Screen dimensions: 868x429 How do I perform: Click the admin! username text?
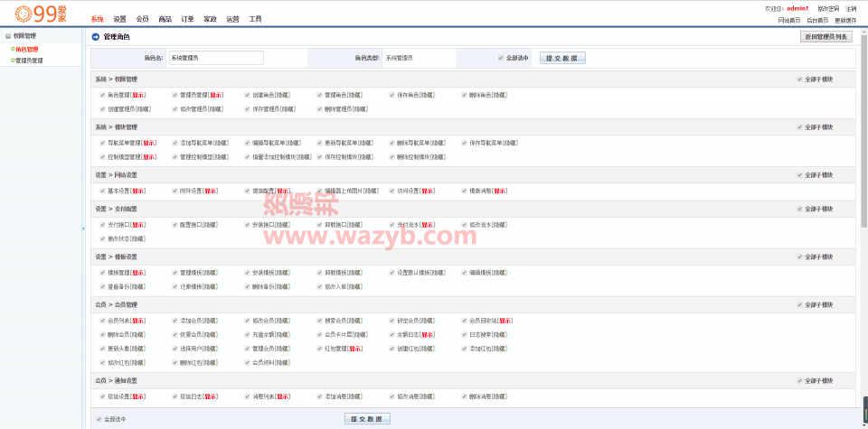[x=797, y=9]
